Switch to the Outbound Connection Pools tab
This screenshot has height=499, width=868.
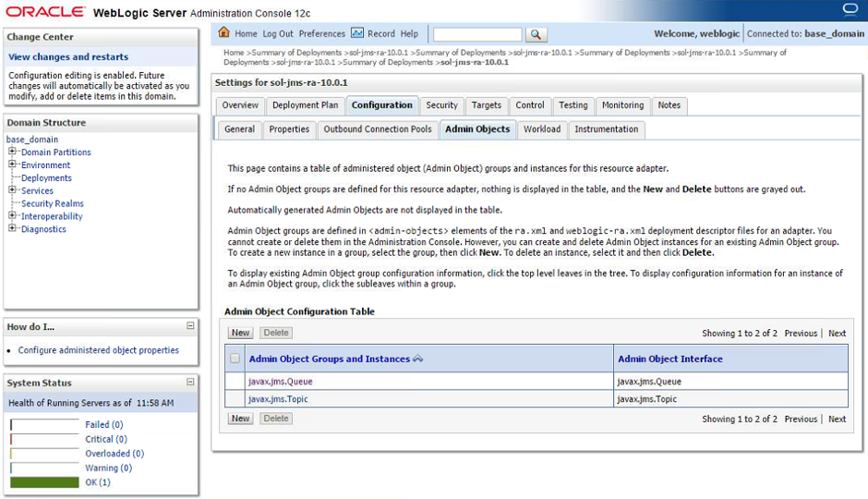377,129
